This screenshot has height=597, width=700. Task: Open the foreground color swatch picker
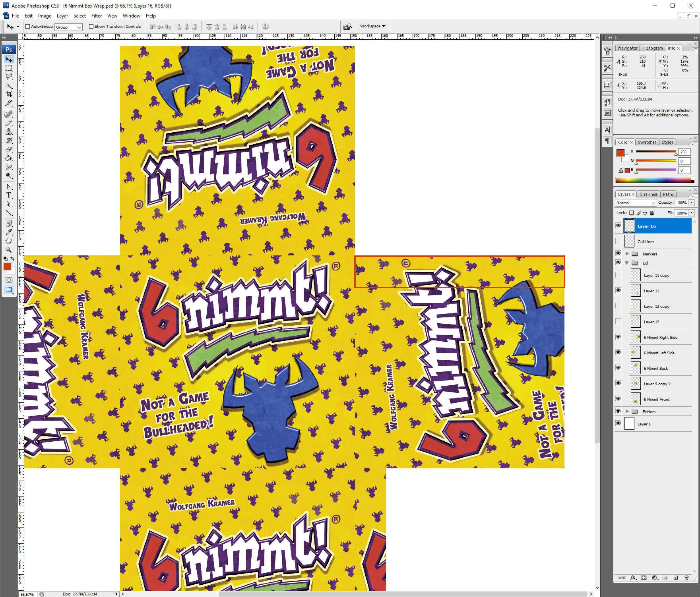click(x=7, y=267)
